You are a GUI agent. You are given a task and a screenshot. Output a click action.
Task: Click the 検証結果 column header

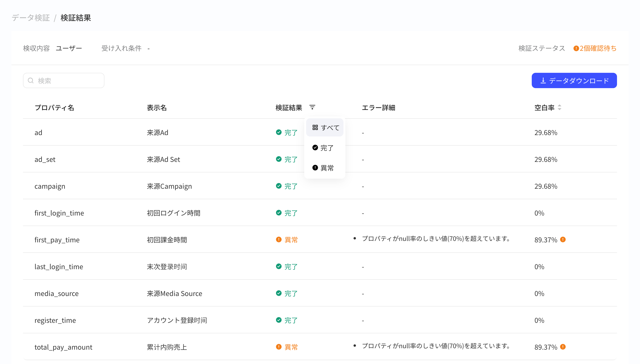tap(289, 108)
